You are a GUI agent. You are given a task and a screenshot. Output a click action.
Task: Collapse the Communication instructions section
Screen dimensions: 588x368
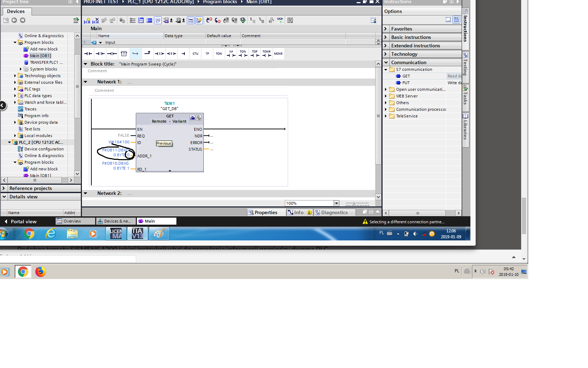(x=386, y=62)
